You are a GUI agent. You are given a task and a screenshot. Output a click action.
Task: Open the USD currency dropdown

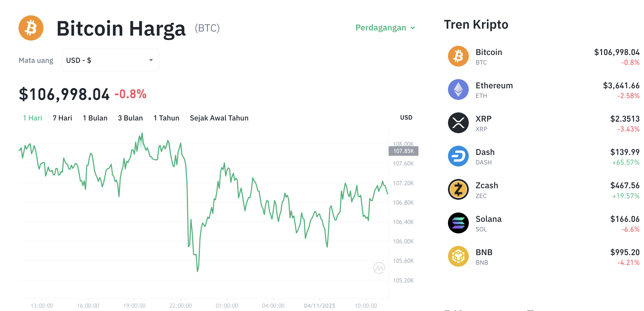point(110,60)
